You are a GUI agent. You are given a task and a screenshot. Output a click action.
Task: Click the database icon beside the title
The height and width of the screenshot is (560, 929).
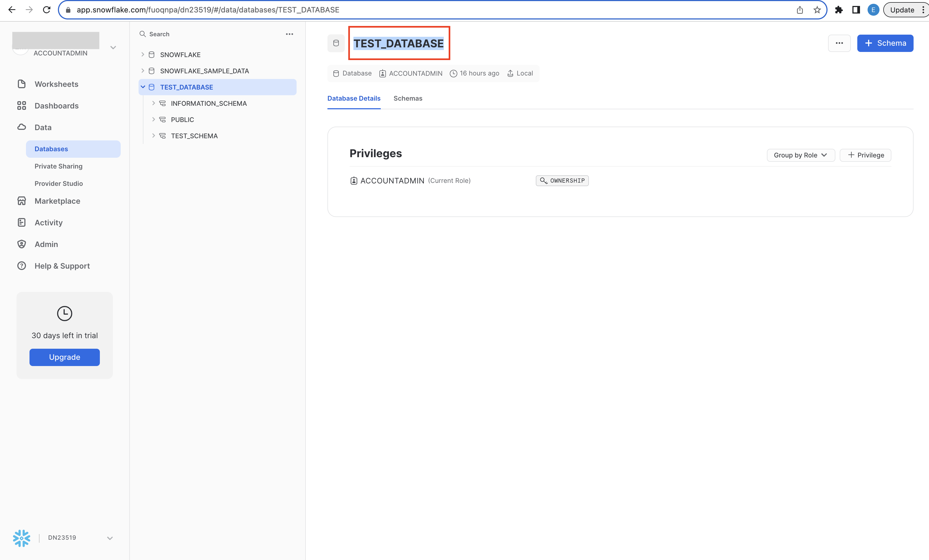[336, 43]
